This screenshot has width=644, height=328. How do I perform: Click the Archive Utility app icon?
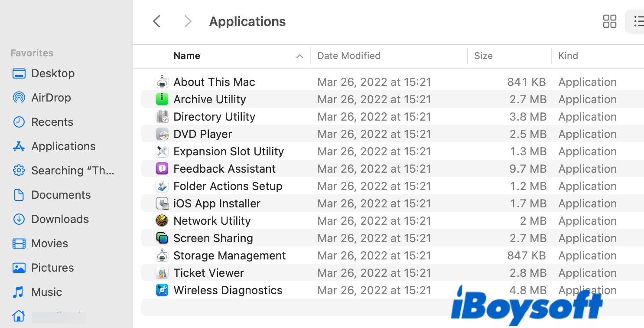[x=162, y=99]
